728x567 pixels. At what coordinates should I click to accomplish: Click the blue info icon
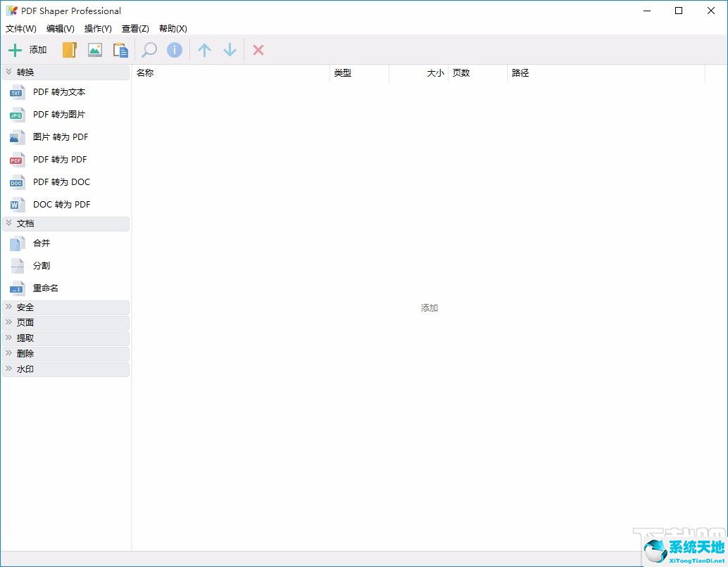[175, 50]
